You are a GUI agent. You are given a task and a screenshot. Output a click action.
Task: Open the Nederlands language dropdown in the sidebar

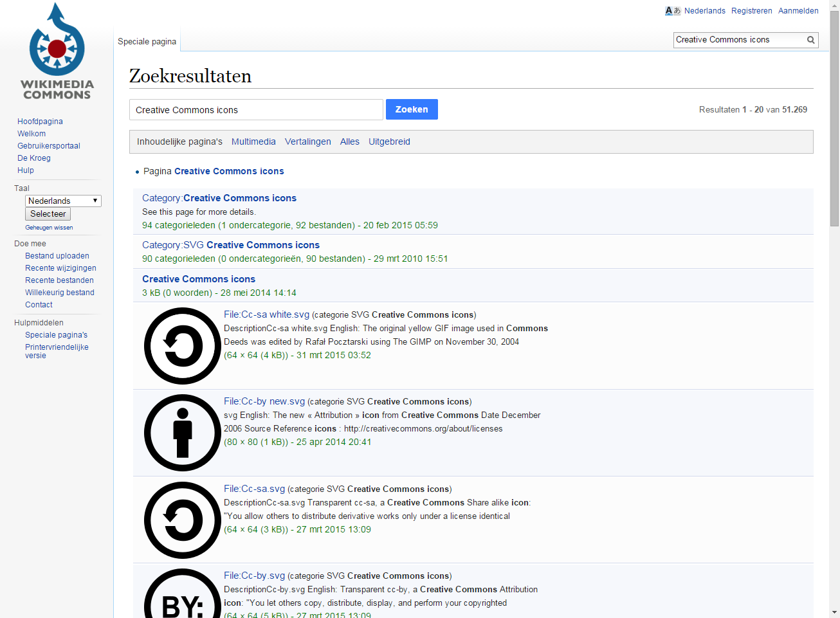click(63, 201)
